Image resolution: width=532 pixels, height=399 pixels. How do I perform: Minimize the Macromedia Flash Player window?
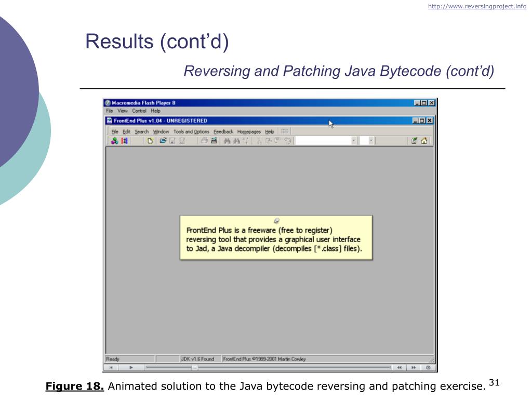[x=417, y=103]
